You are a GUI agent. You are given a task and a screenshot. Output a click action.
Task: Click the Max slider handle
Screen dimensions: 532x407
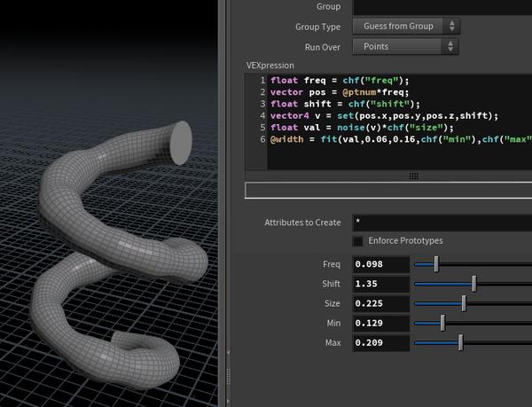(460, 343)
